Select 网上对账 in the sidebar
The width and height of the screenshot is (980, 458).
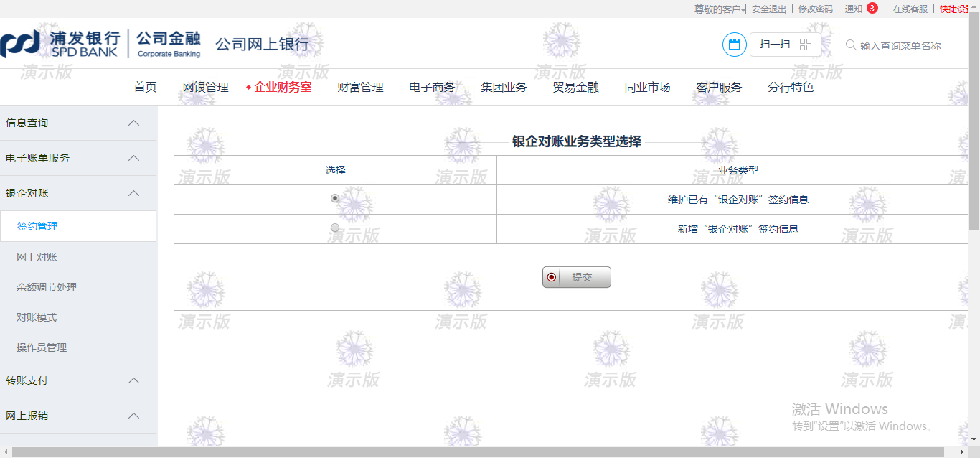tap(37, 257)
